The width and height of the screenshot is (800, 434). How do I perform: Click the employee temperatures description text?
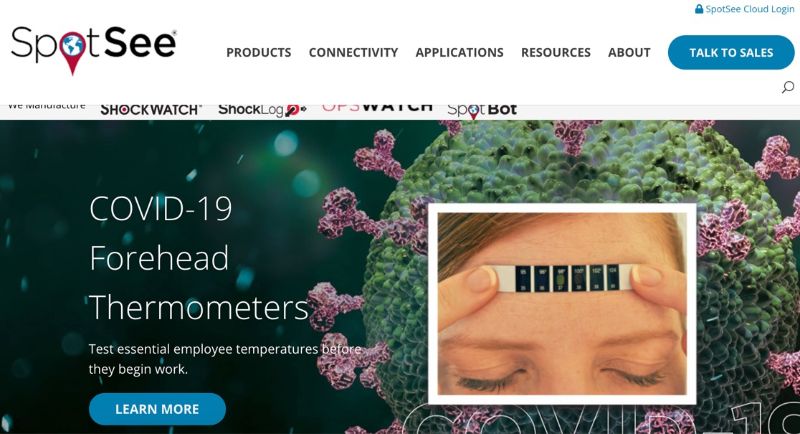[225, 359]
